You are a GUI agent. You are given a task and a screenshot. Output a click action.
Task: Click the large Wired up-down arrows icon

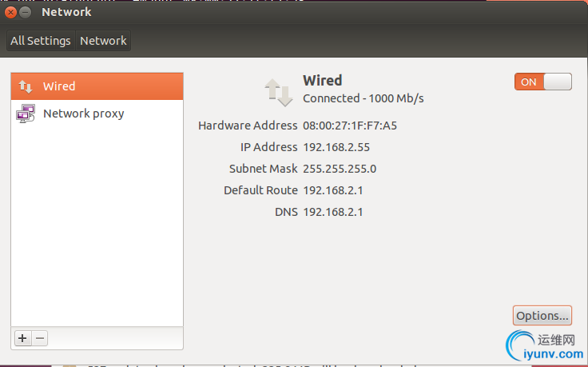tap(279, 92)
